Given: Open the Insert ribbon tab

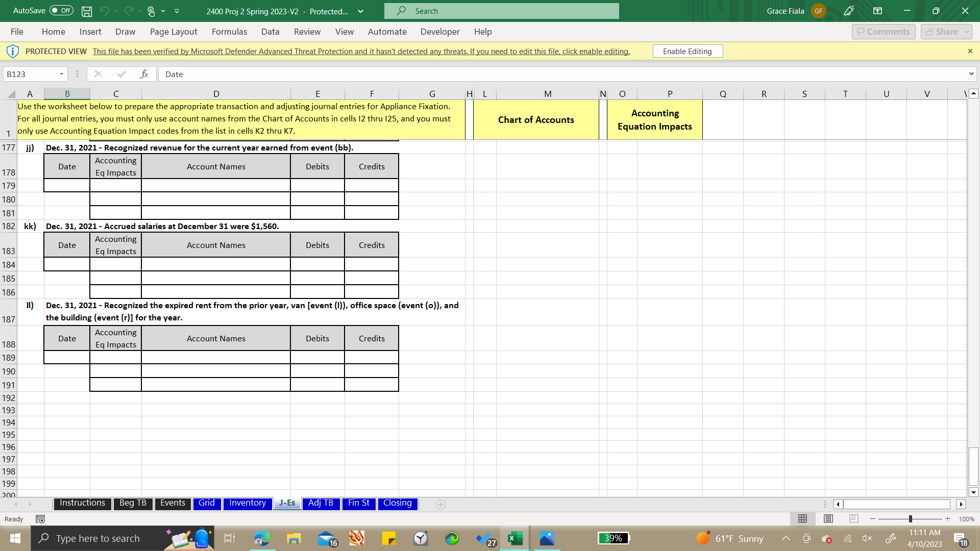Looking at the screenshot, I should tap(90, 32).
